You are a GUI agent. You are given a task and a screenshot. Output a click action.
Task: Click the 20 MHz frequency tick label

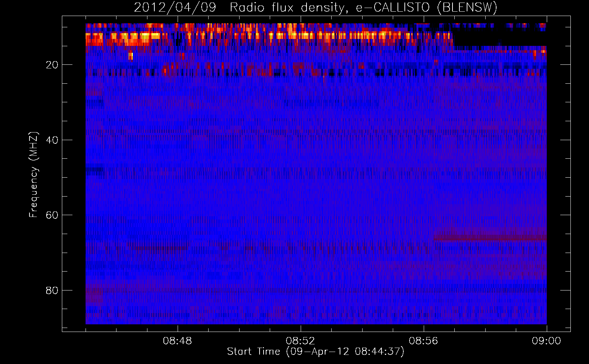click(52, 65)
